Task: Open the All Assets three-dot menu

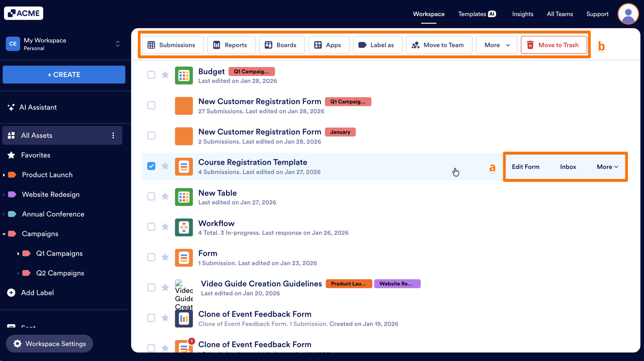Action: coord(113,135)
